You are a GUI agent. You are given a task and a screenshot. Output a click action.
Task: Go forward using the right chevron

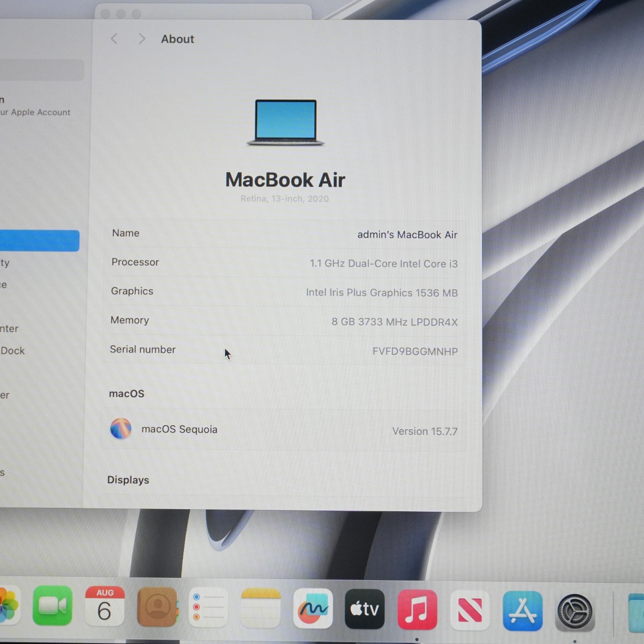tap(142, 39)
